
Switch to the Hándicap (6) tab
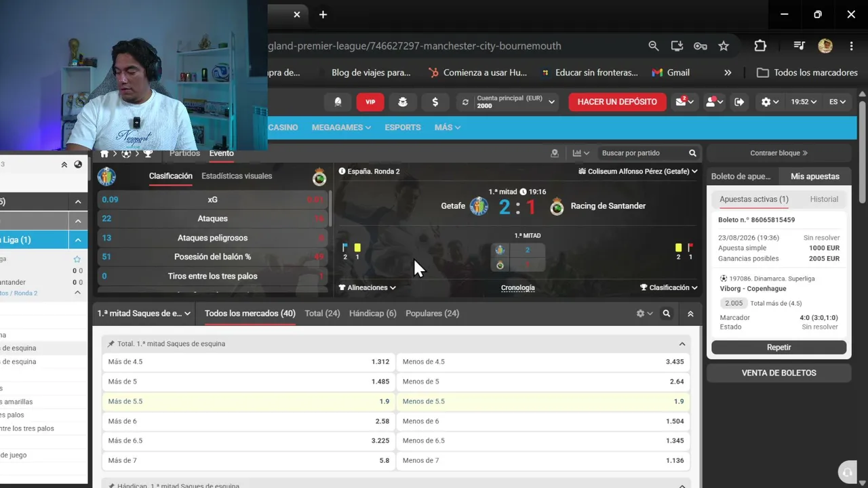tap(372, 314)
